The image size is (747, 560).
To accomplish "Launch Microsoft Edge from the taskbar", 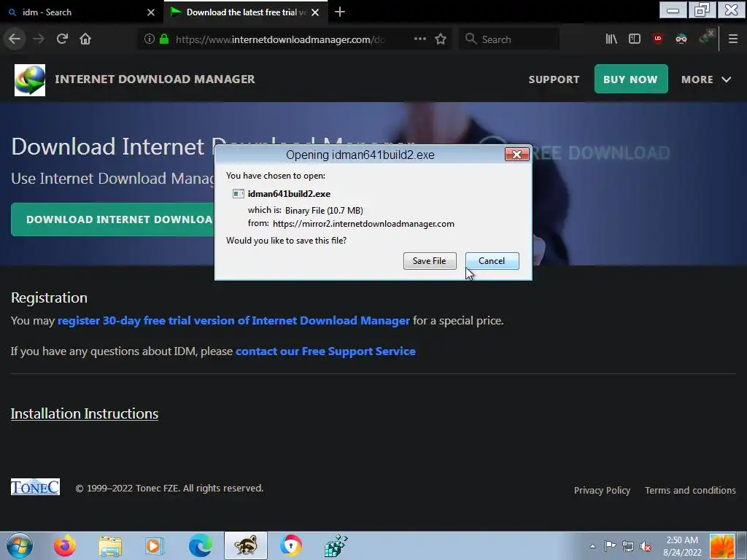I will 201,545.
